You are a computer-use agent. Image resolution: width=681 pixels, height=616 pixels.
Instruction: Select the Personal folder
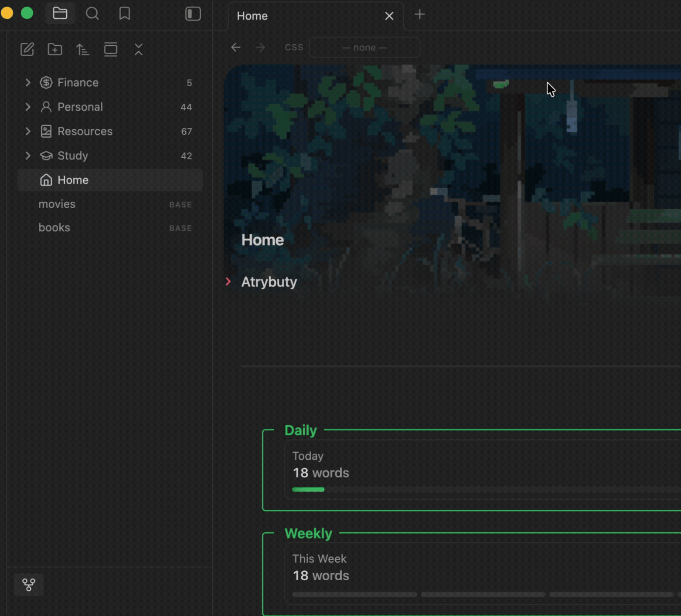click(110, 107)
